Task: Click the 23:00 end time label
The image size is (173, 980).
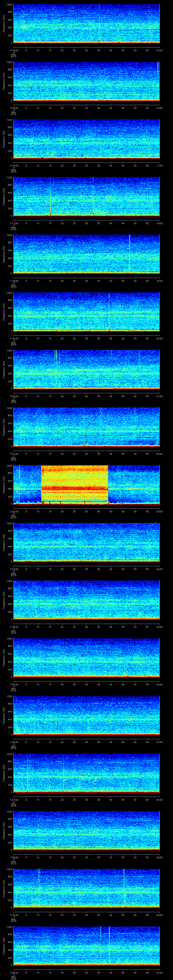Action: (159, 511)
